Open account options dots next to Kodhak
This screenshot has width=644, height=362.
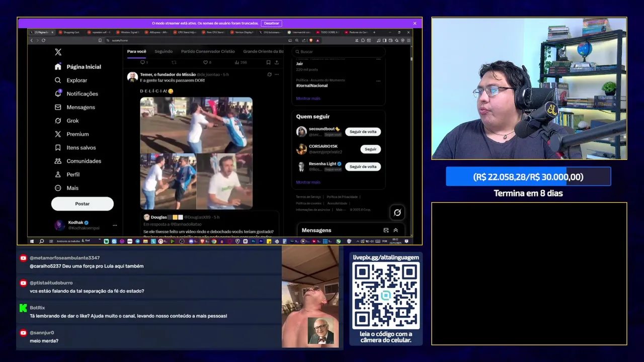tap(115, 225)
